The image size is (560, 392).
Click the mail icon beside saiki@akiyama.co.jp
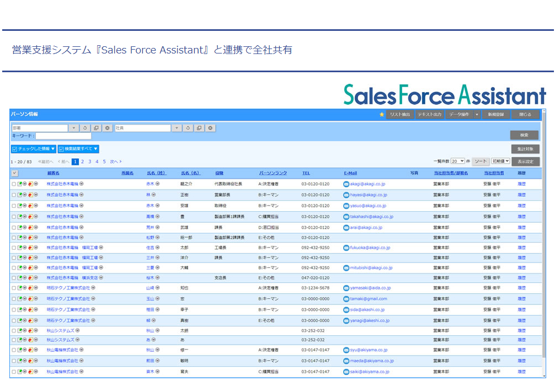tap(346, 372)
